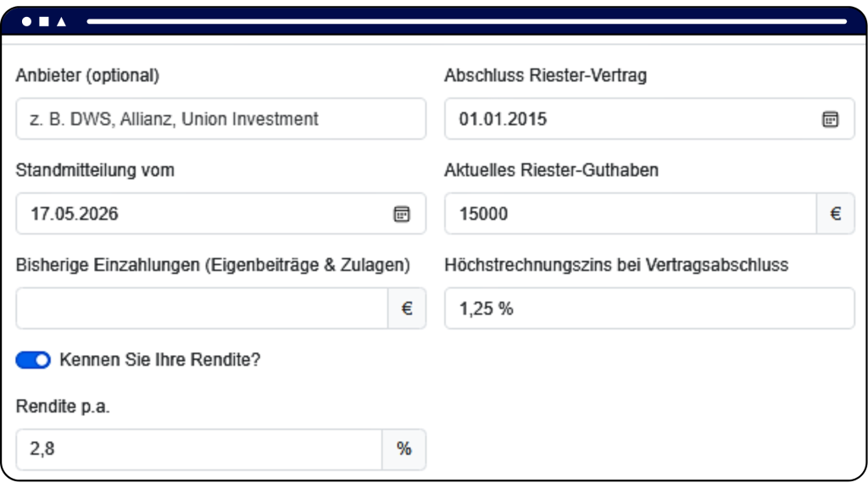Click euro symbol beside Bisherige Einzahlungen
This screenshot has width=868, height=488.
(407, 308)
